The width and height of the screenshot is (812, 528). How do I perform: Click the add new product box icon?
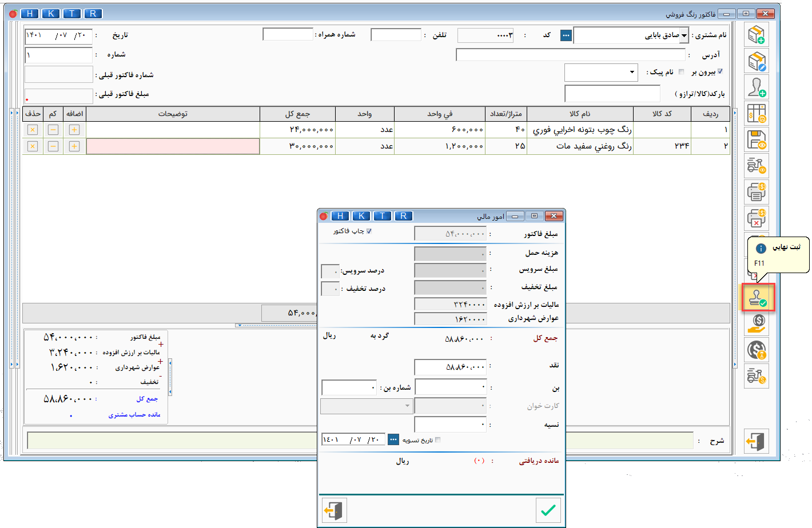(757, 35)
